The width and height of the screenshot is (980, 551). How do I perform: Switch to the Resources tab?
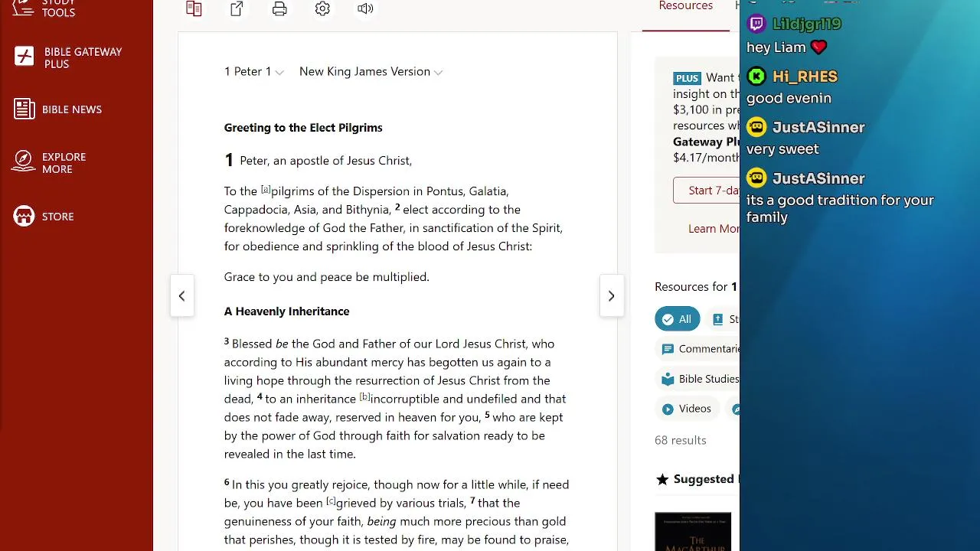pos(685,6)
